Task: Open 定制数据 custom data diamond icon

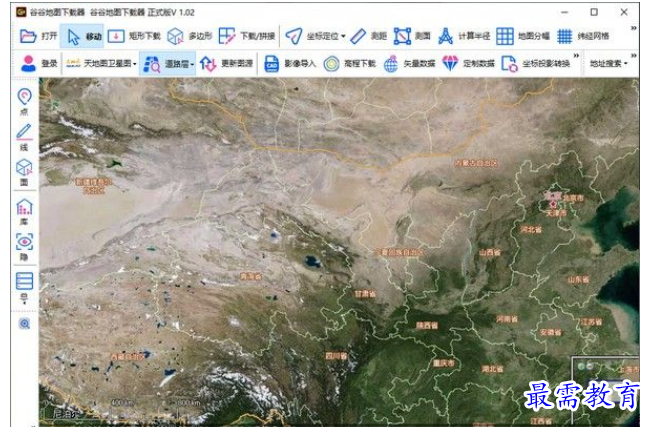Action: [450, 64]
